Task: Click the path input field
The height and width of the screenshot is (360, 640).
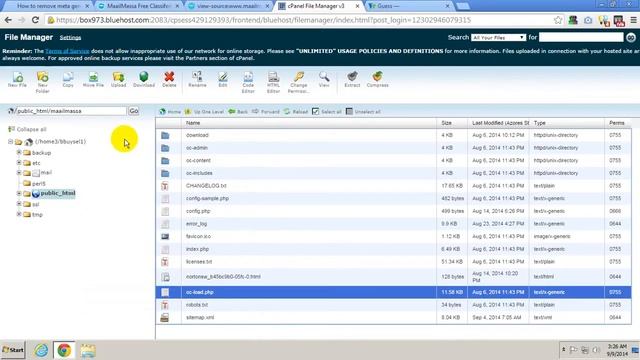Action: click(x=71, y=111)
